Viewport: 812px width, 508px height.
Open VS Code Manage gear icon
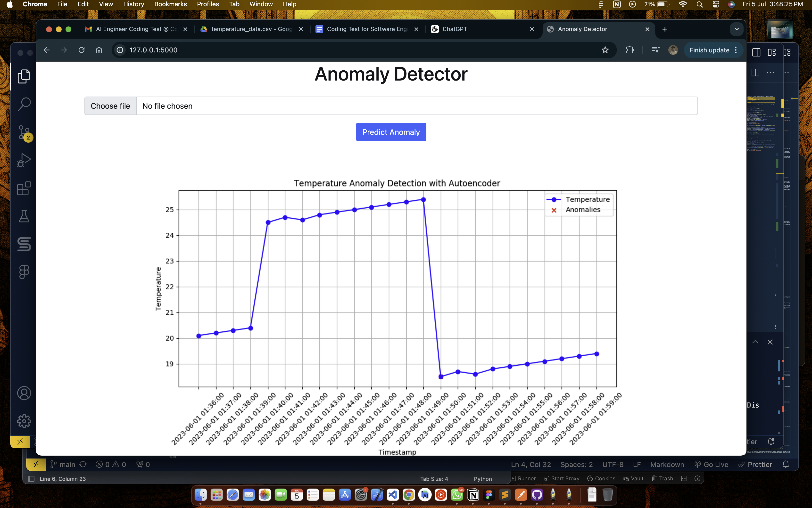point(24,421)
